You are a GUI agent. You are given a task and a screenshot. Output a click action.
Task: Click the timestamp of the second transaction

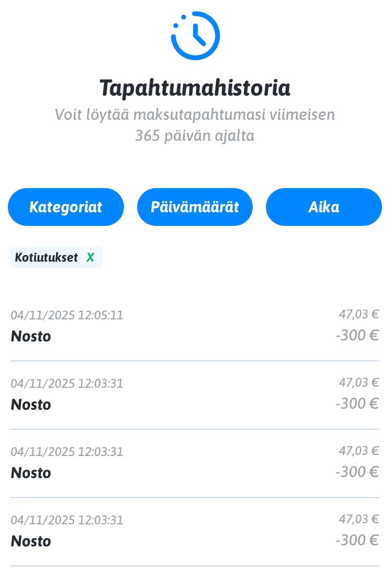(67, 384)
